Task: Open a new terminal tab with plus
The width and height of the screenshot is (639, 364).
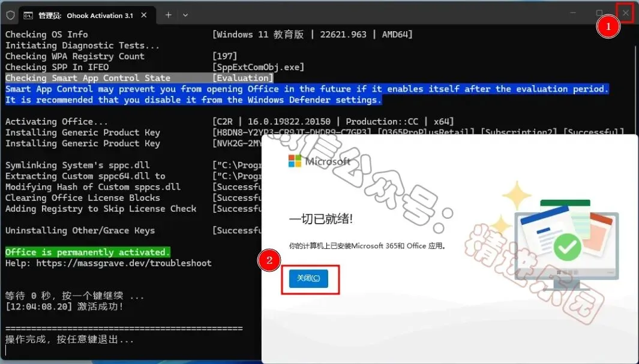Action: tap(169, 15)
